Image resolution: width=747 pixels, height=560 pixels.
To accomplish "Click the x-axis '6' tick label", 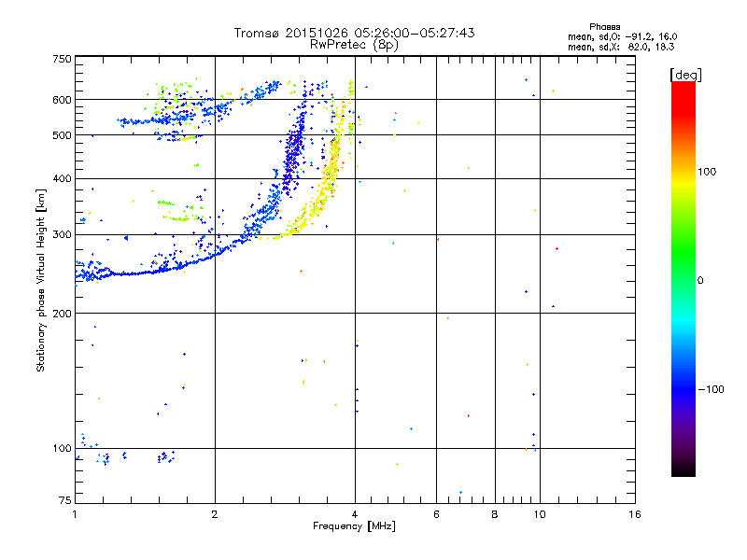I will [x=436, y=514].
